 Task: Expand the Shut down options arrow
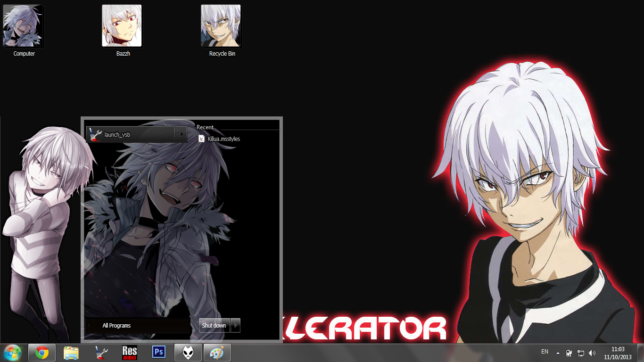235,326
